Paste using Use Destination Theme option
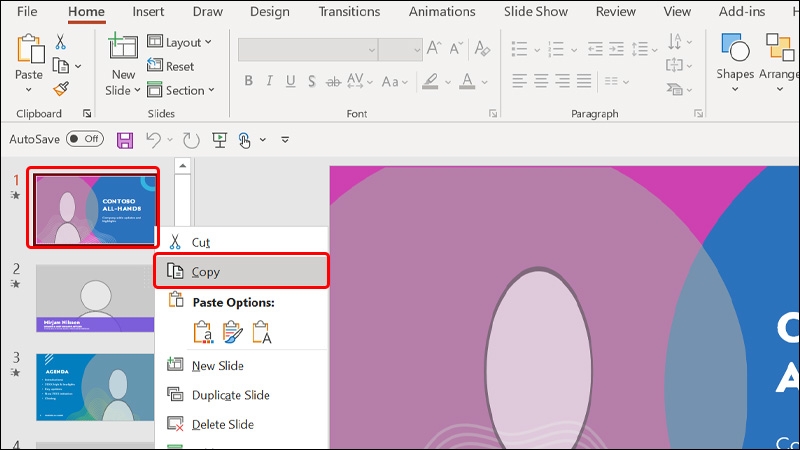 [203, 332]
